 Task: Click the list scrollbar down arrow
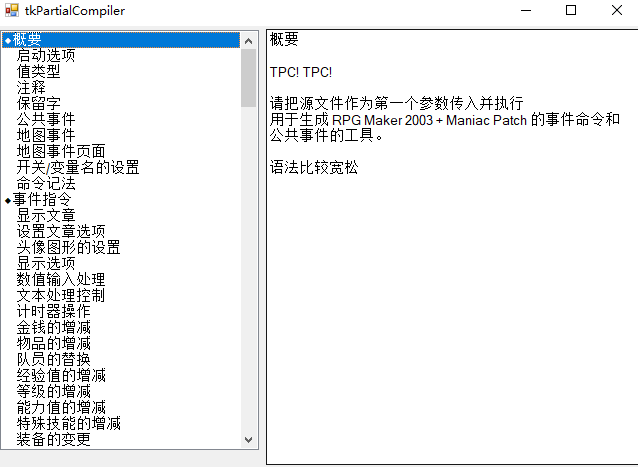click(x=249, y=440)
